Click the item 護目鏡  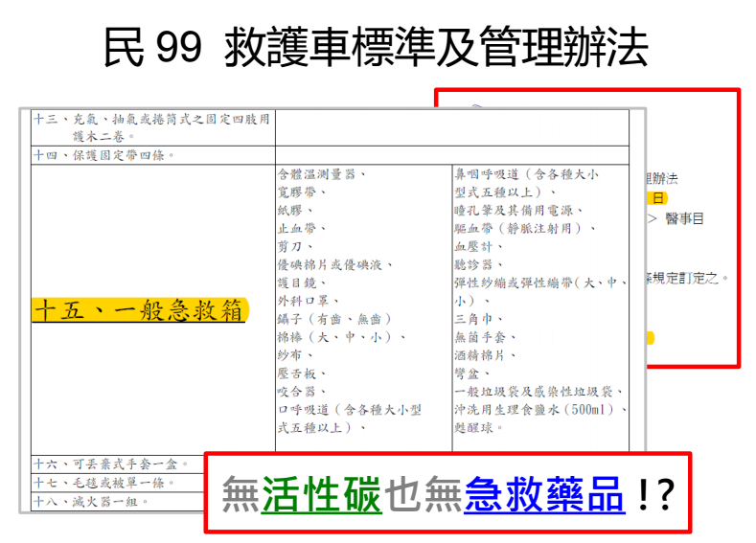(297, 283)
